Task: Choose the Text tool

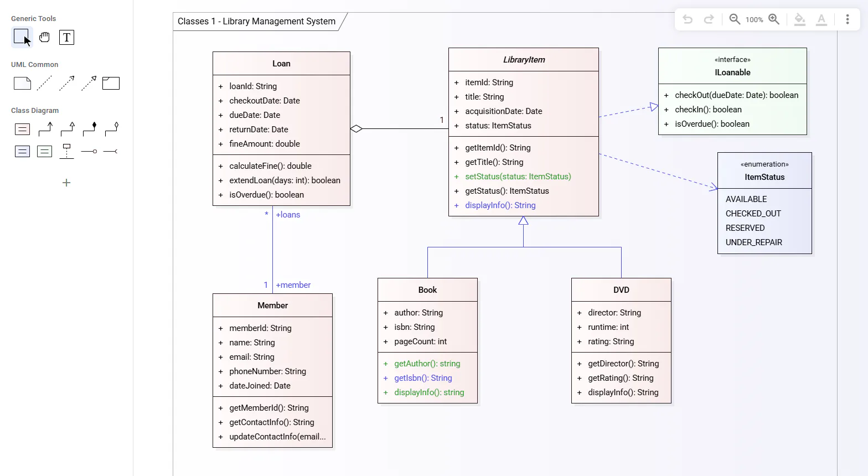Action: coord(66,38)
